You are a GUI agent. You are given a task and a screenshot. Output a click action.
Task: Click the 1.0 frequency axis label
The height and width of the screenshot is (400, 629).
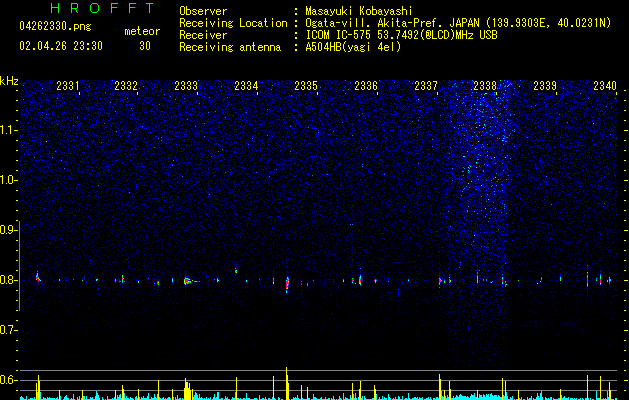(8, 180)
